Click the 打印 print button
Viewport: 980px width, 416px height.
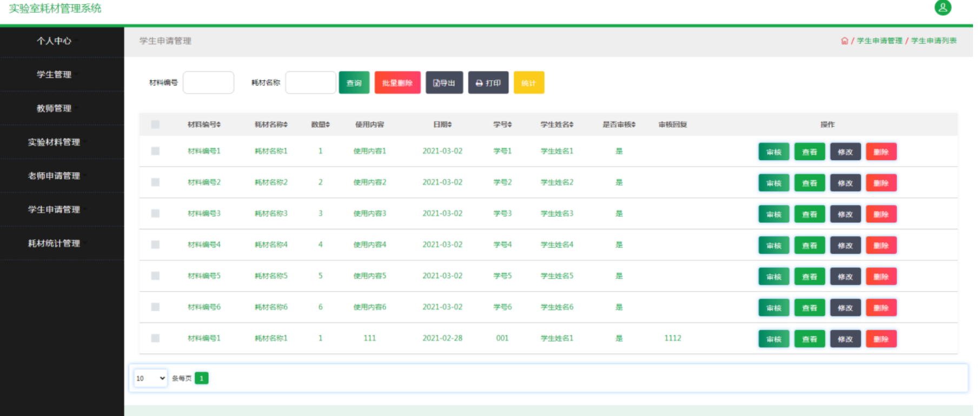(x=488, y=83)
